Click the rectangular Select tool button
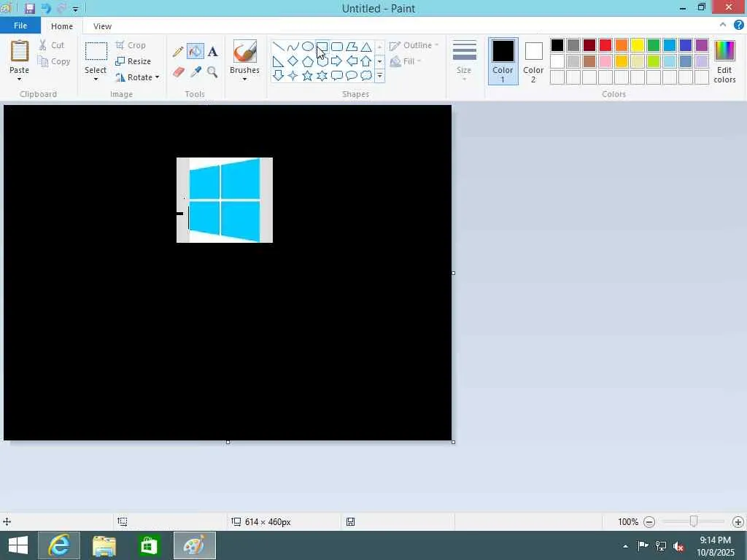The width and height of the screenshot is (747, 560). (x=96, y=52)
